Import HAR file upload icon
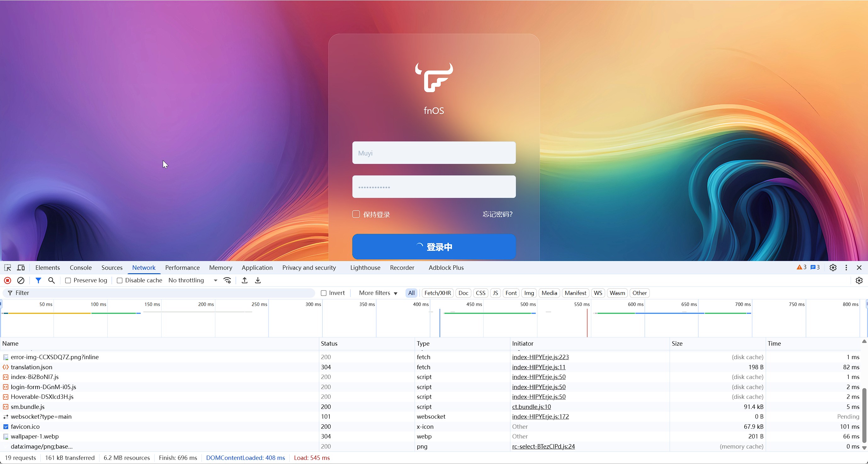Image resolution: width=868 pixels, height=464 pixels. point(245,280)
